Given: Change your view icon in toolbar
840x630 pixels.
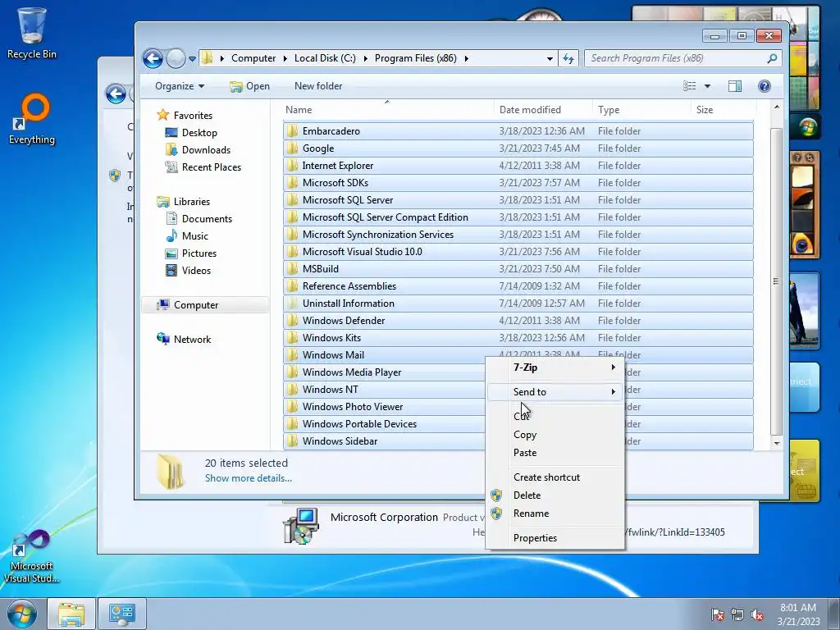Looking at the screenshot, I should (x=689, y=86).
